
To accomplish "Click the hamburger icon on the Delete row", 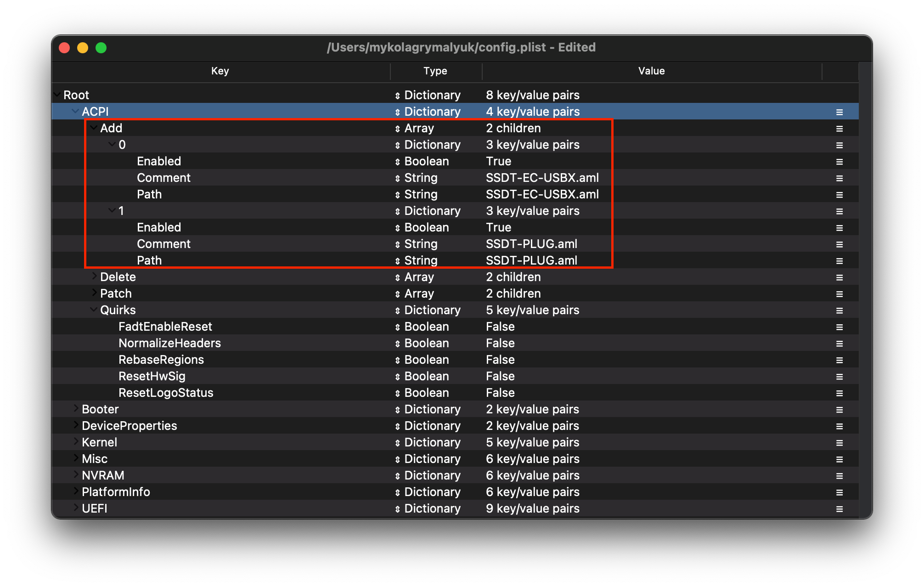I will point(839,277).
